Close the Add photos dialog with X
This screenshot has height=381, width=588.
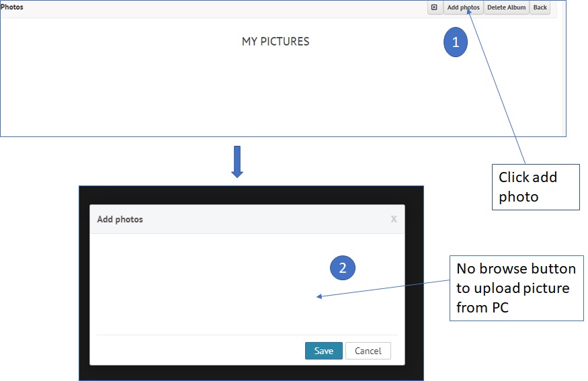point(394,219)
